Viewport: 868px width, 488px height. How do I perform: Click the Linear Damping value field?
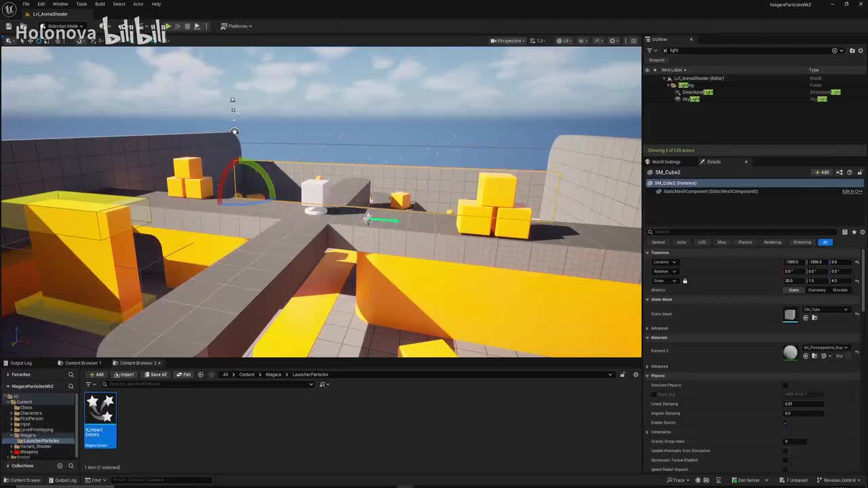pos(804,404)
